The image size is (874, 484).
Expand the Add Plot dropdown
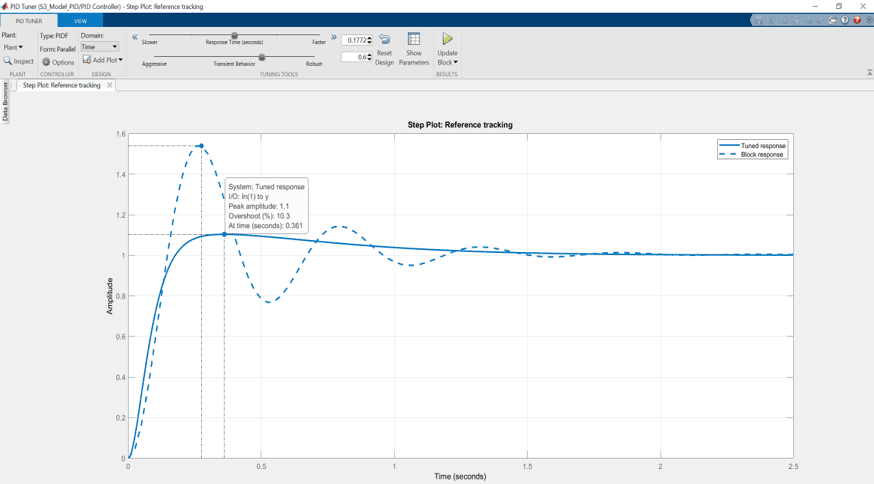(x=103, y=60)
